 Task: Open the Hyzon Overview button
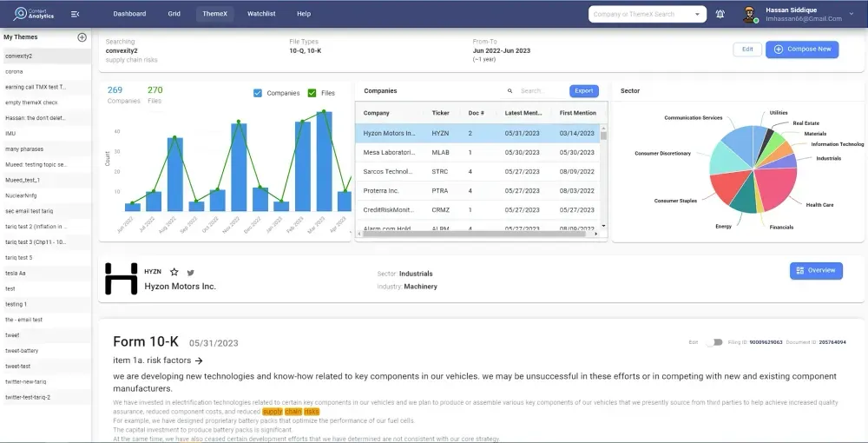816,271
